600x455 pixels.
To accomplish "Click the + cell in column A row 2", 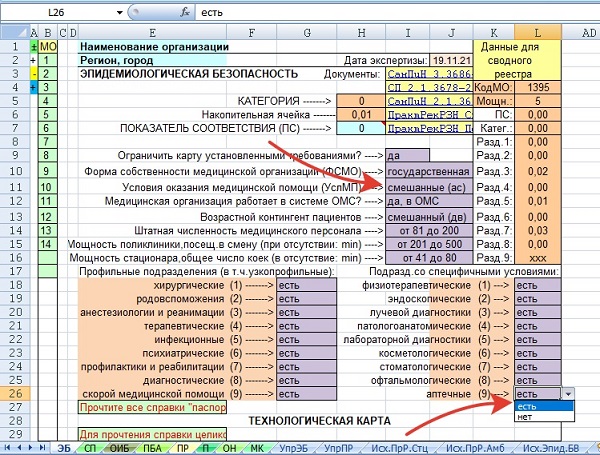I will click(34, 60).
